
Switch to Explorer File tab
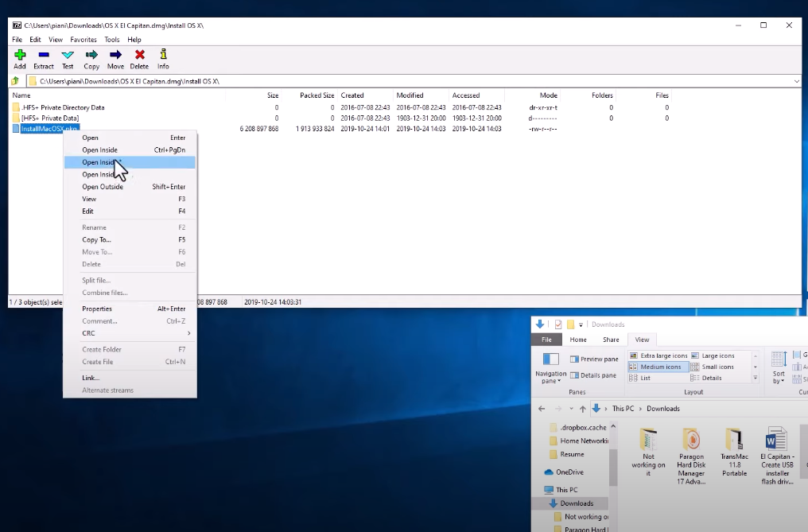[546, 340]
